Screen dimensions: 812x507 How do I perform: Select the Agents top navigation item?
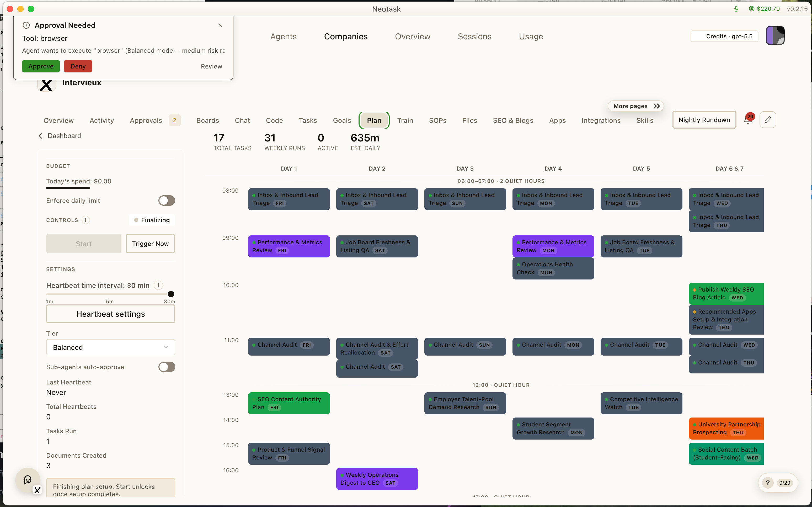click(x=284, y=36)
